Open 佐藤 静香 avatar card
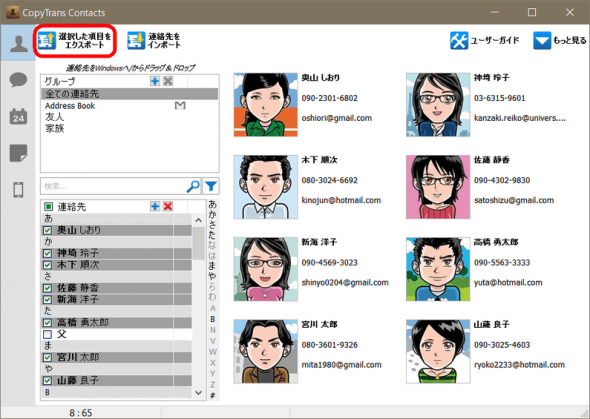Image resolution: width=590 pixels, height=419 pixels. click(438, 187)
